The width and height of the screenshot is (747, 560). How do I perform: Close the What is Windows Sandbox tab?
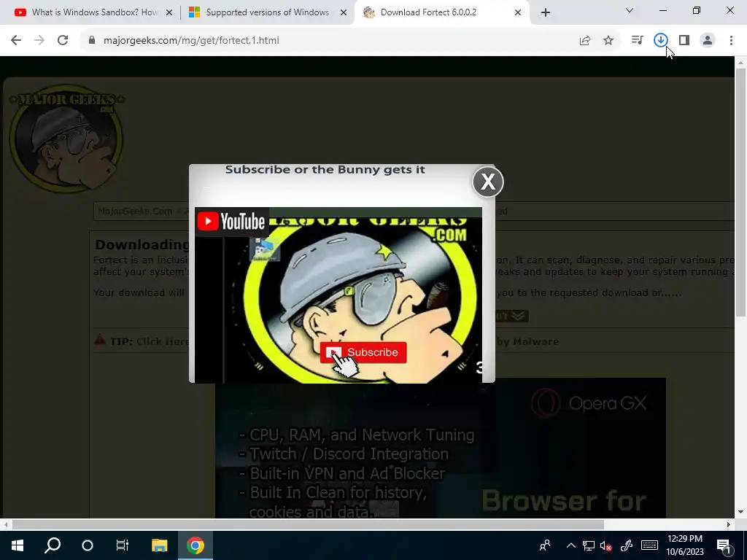coord(169,13)
